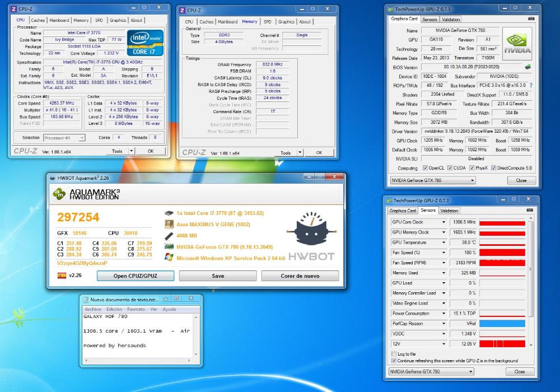Toggle the DirectCompute 5.0 checkbox
This screenshot has height=392, width=560.
[493, 168]
